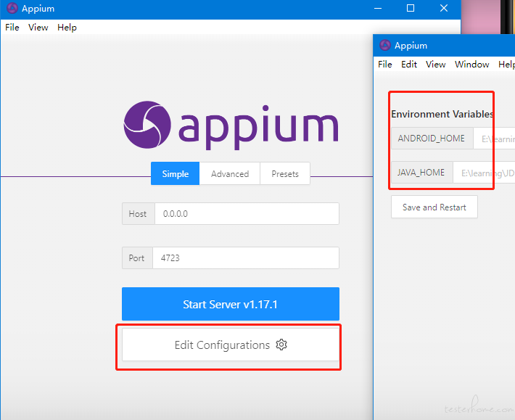Click Appium icon in main window title bar
The width and height of the screenshot is (515, 420).
pyautogui.click(x=12, y=8)
